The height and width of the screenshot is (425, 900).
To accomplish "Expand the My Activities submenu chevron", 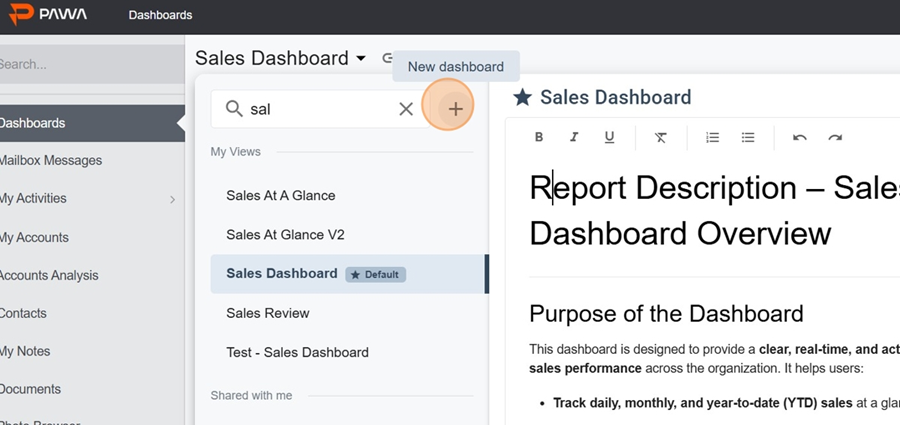I will [172, 199].
